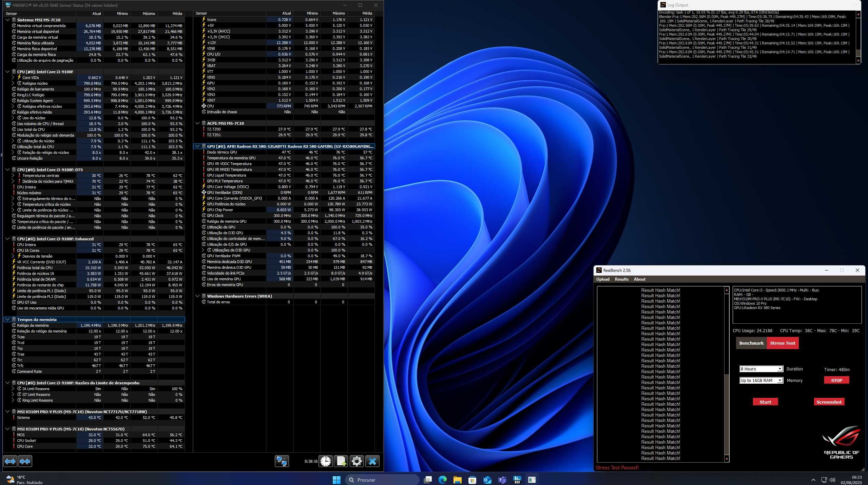868x485 pixels.
Task: Click the Log Output window scrollbar
Action: click(x=858, y=37)
